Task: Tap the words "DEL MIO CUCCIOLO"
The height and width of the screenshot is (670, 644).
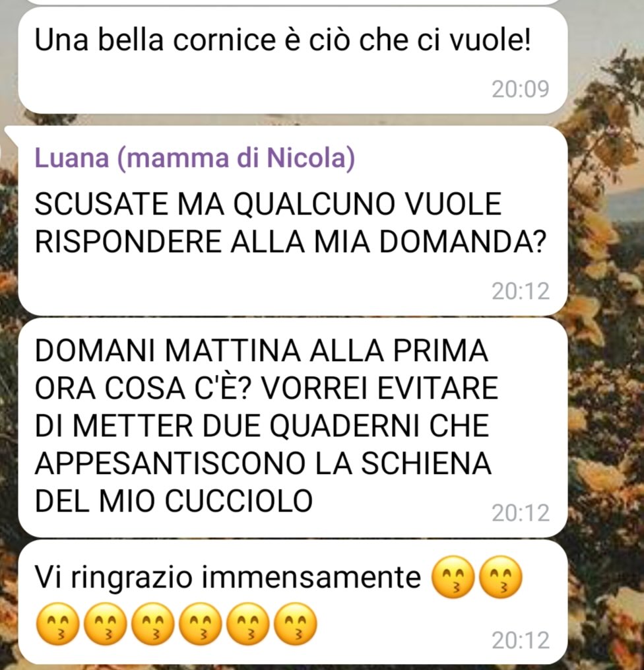Action: point(174,501)
